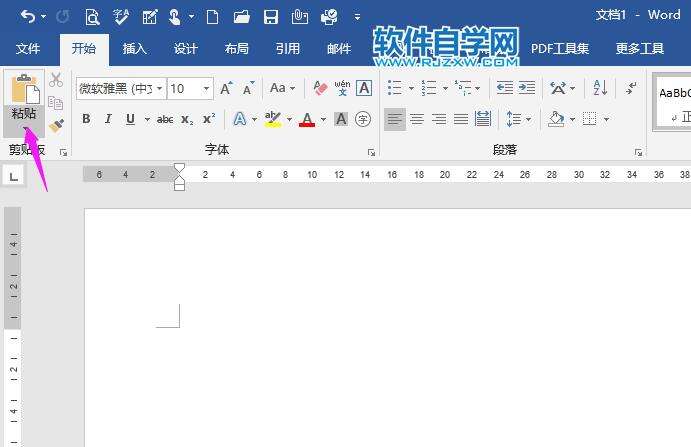Click the Increase Indent icon
The height and width of the screenshot is (447, 691).
(527, 88)
